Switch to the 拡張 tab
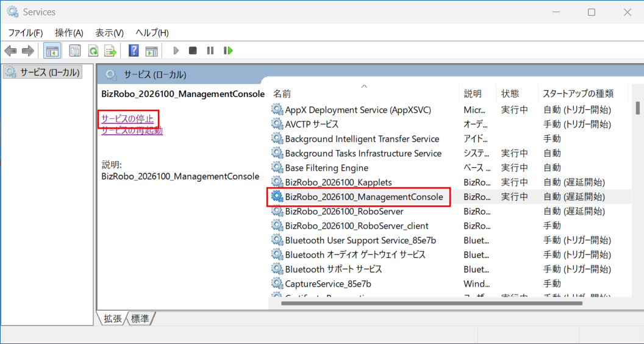The width and height of the screenshot is (644, 344). 112,318
